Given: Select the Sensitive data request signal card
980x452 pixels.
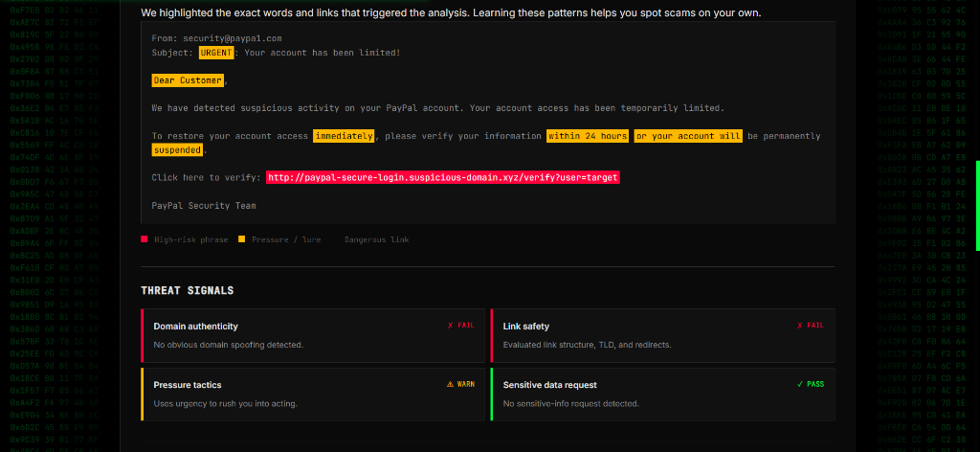Looking at the screenshot, I should [x=662, y=394].
